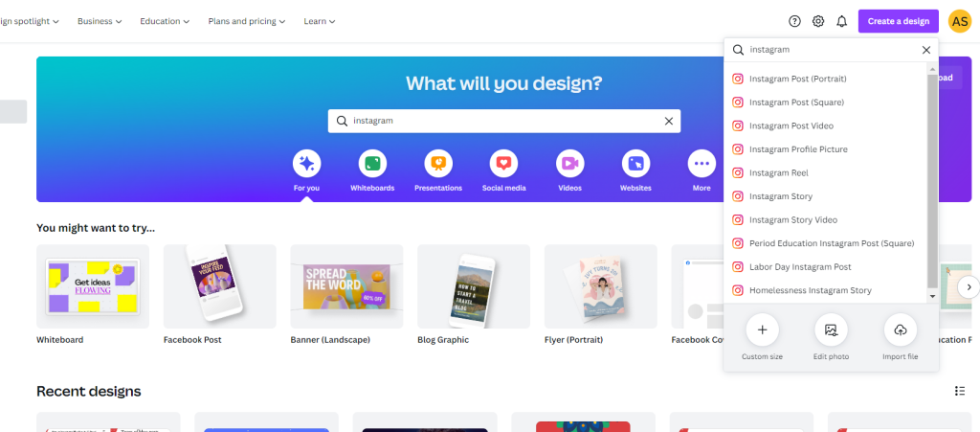Open the Blog Graphic template thumbnail
Screen dimensions: 980x432
[x=474, y=286]
